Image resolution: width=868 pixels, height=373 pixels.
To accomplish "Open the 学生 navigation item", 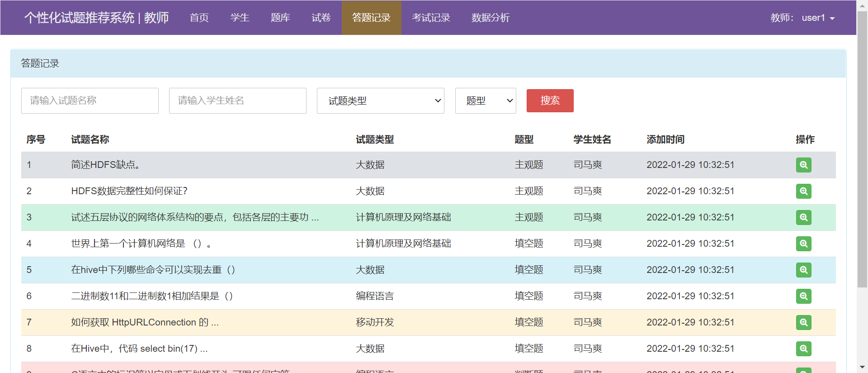I will (x=240, y=18).
